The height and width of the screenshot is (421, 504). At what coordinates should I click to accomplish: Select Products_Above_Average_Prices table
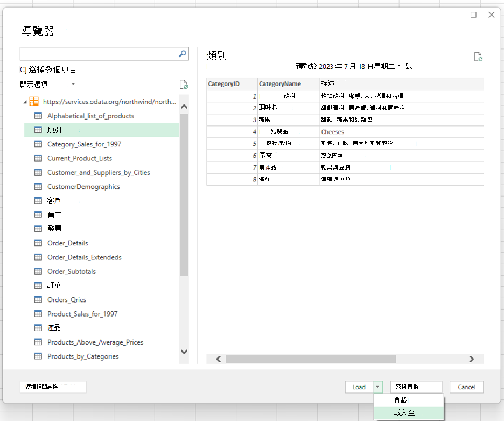click(95, 342)
